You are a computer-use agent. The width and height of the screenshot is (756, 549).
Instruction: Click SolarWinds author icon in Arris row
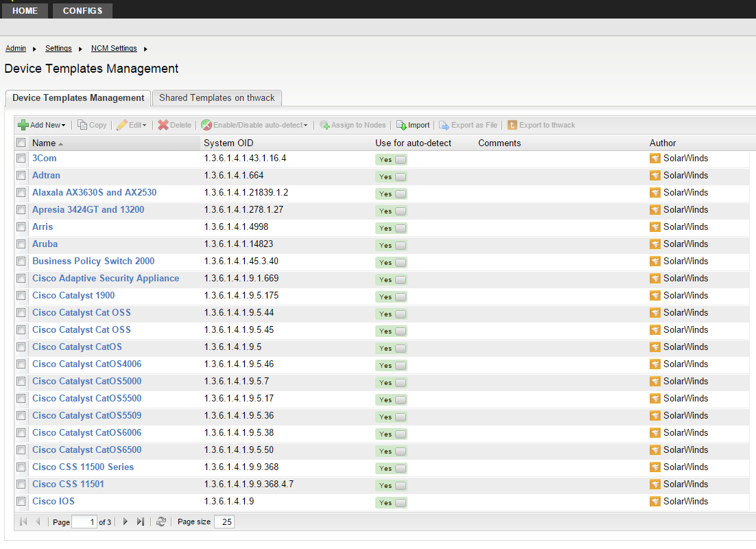click(654, 226)
